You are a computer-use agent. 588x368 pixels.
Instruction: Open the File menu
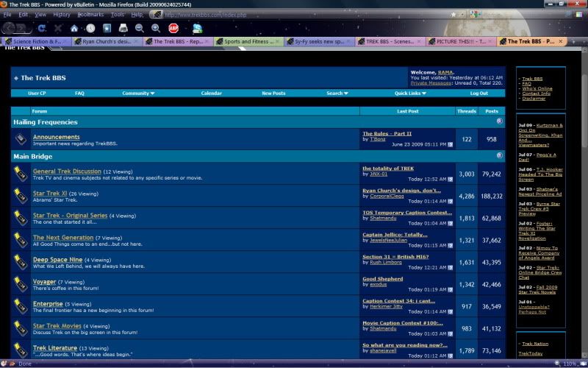[7, 15]
